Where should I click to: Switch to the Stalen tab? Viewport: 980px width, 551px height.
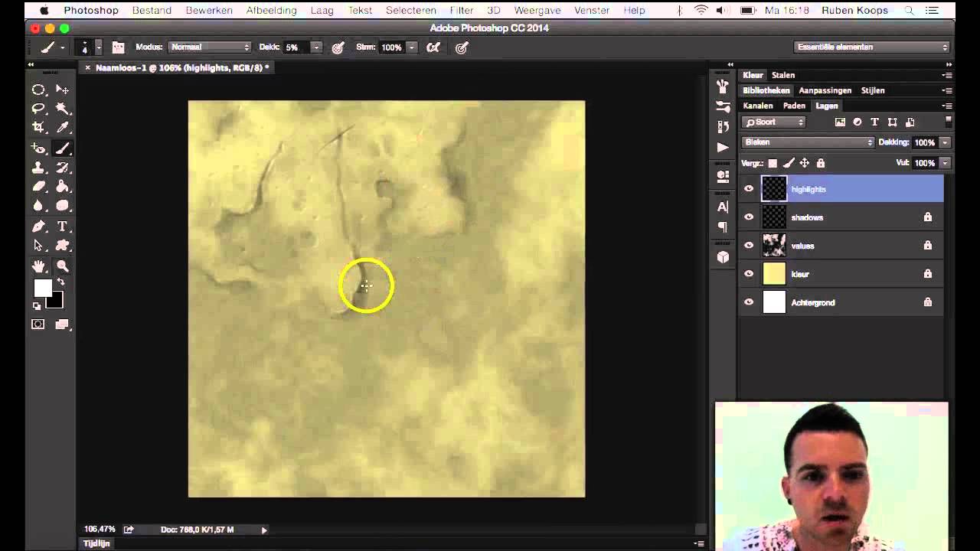click(783, 75)
